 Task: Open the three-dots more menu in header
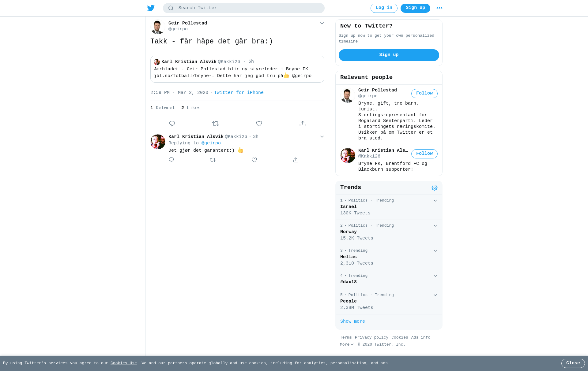(x=439, y=8)
